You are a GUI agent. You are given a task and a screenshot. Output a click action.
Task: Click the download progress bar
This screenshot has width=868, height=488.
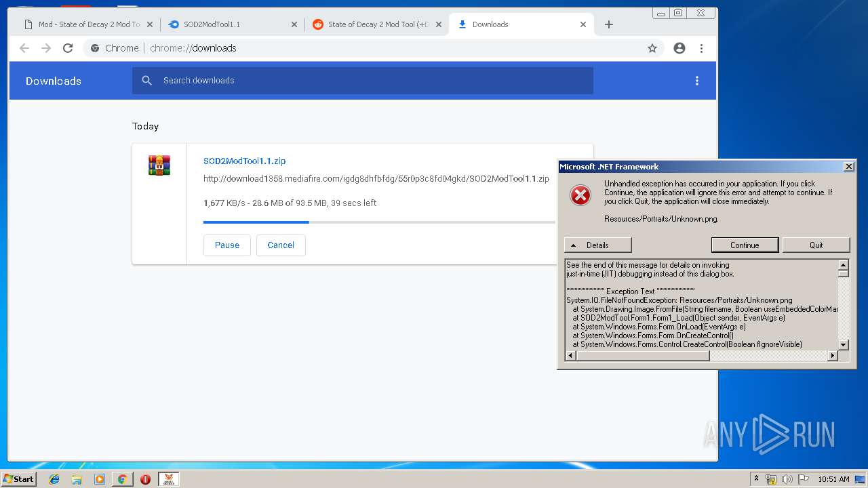pos(379,222)
